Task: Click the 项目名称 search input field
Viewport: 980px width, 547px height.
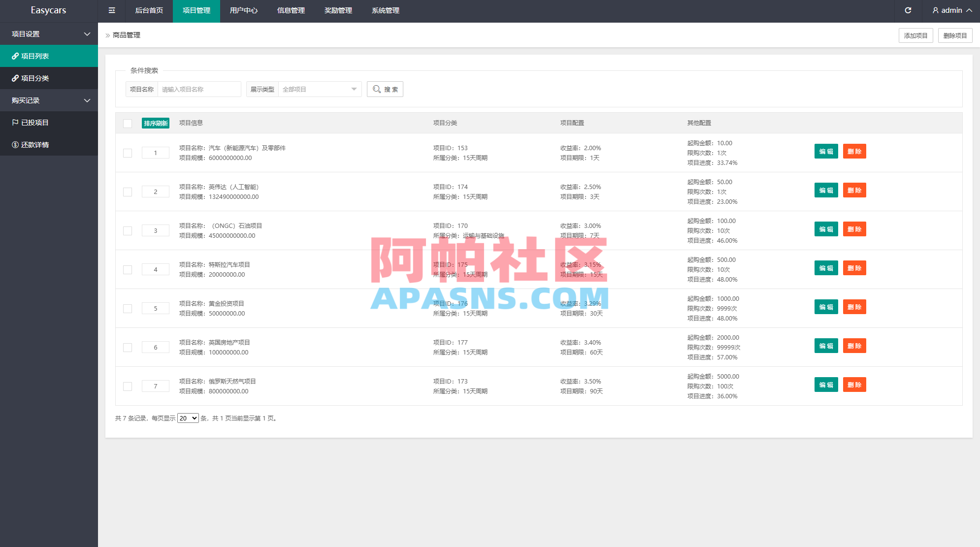Action: click(199, 89)
